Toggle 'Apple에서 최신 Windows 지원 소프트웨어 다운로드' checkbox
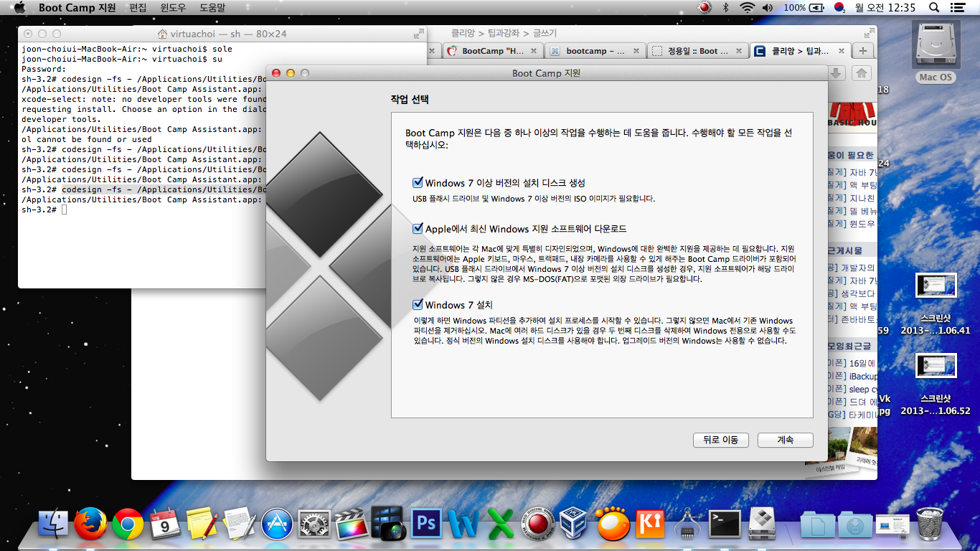 [418, 229]
